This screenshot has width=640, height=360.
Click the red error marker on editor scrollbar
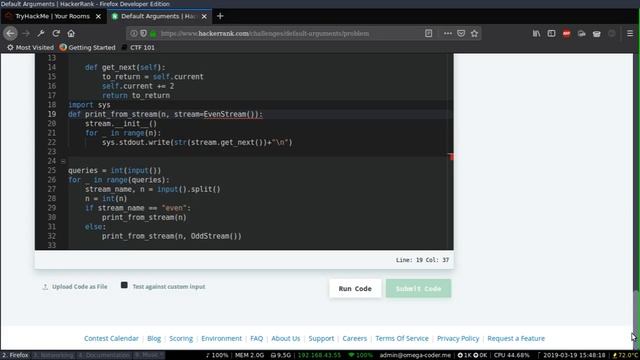click(x=451, y=157)
